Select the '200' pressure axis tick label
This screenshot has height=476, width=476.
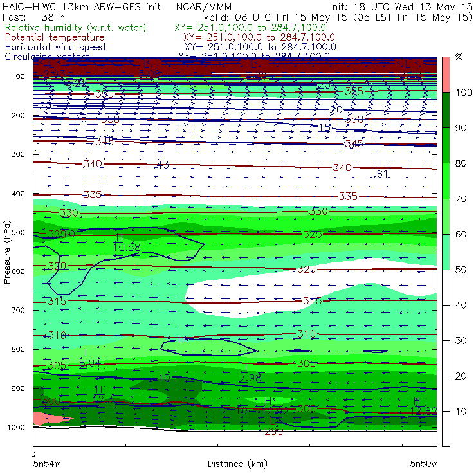pos(18,115)
